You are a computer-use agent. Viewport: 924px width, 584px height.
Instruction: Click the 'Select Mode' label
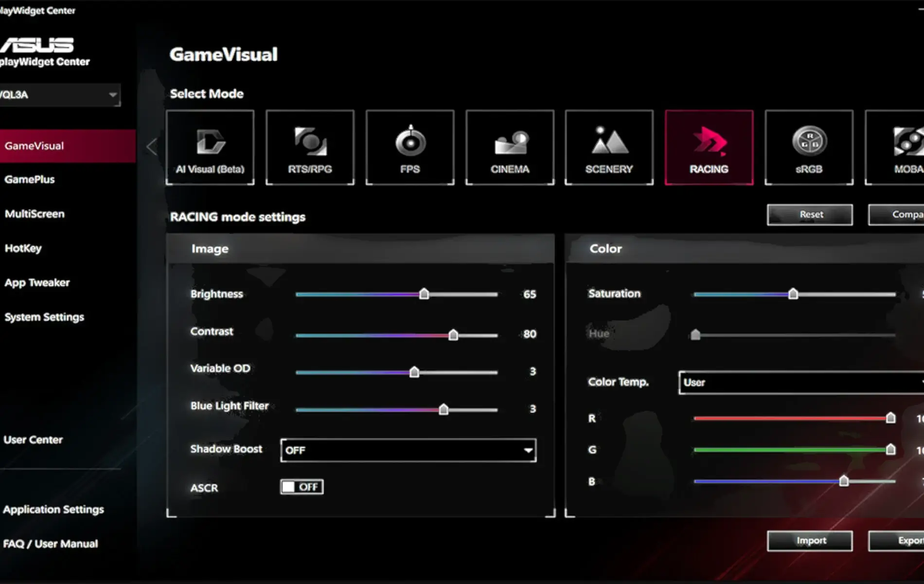coord(207,94)
